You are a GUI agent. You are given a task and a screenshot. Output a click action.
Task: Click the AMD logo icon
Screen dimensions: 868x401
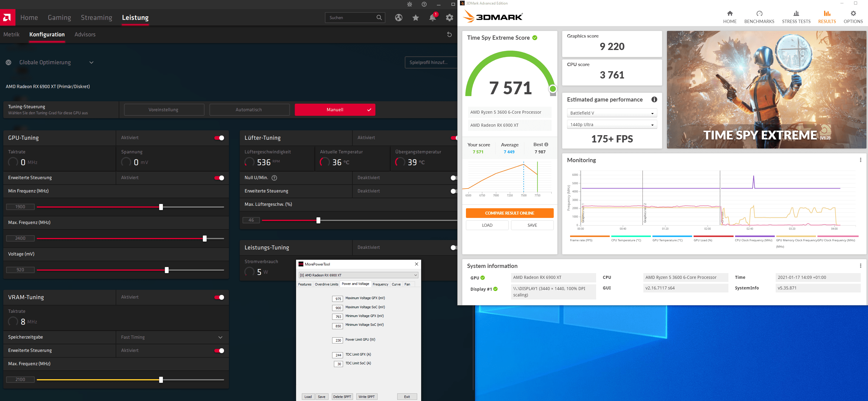point(7,18)
